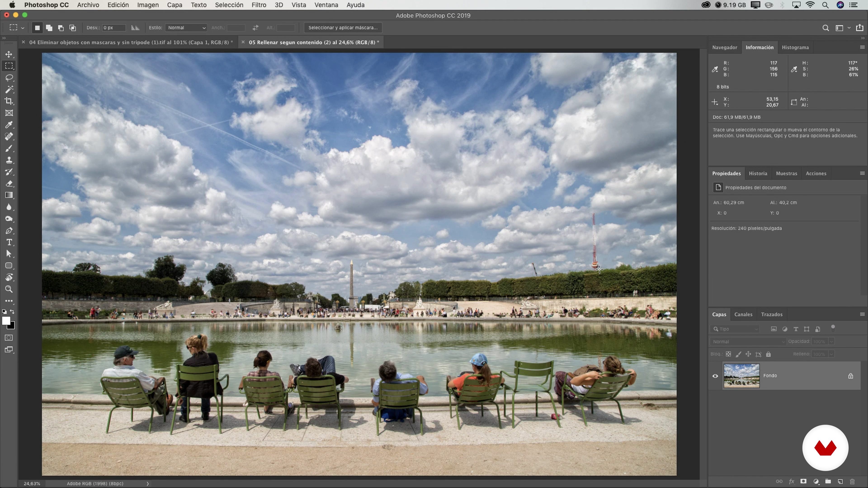The image size is (868, 488).
Task: Switch to the Historia tab
Action: (758, 174)
